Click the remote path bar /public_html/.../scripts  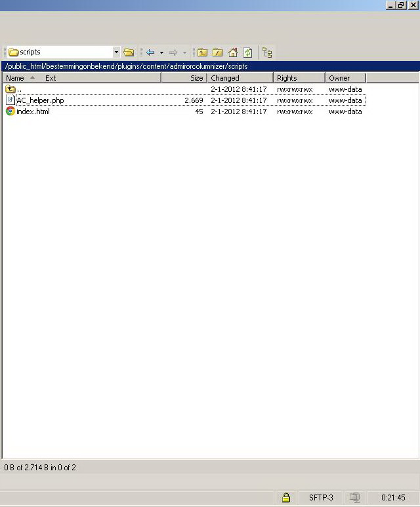(210, 66)
